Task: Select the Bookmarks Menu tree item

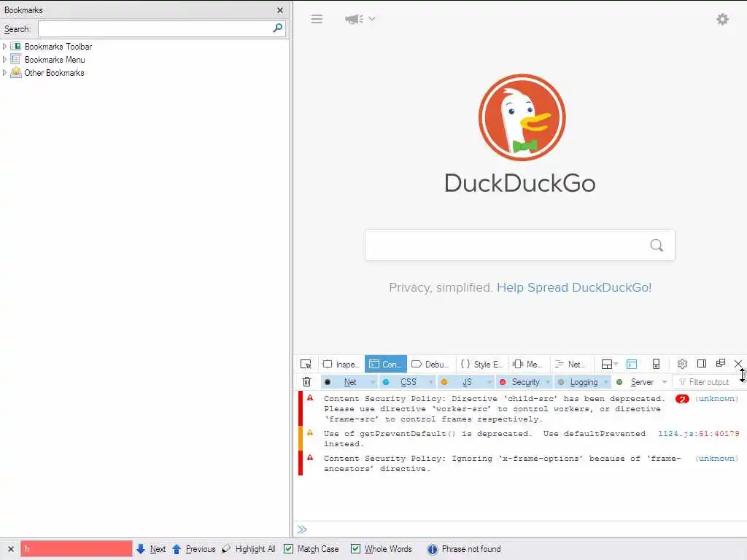Action: tap(55, 60)
